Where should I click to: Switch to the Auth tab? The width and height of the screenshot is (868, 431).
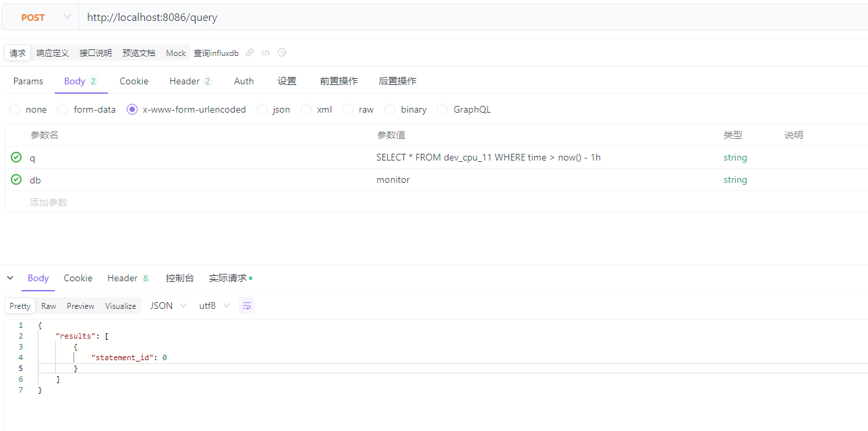point(243,80)
